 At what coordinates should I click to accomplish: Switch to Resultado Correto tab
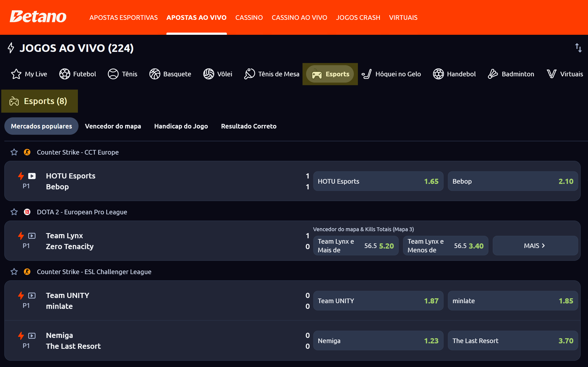[249, 126]
